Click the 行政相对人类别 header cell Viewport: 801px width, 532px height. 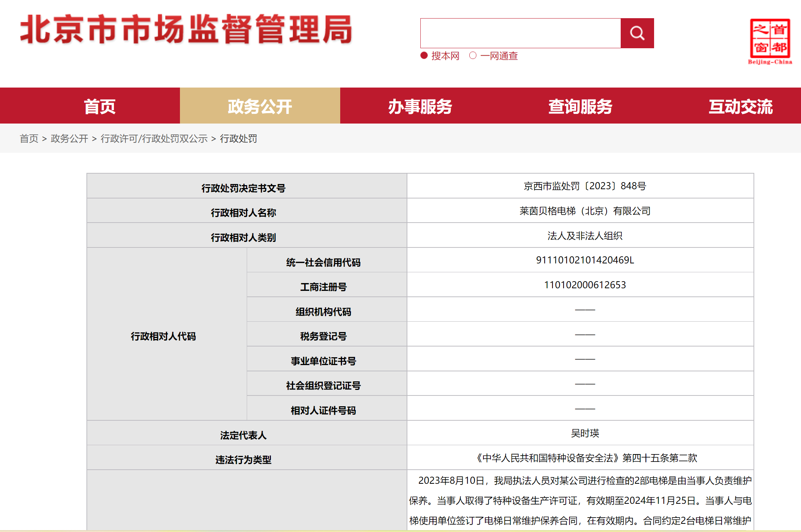pyautogui.click(x=247, y=236)
